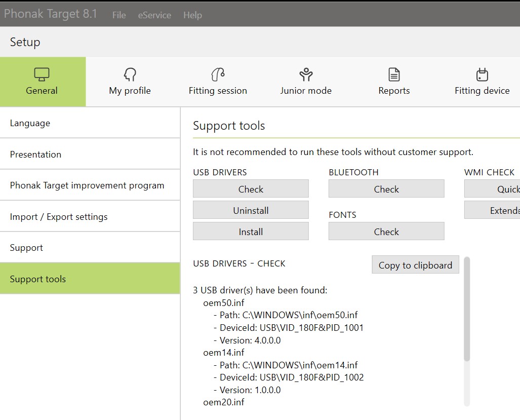Switch to the Fitting session tab label
Screen dimensions: 520x420
point(218,91)
